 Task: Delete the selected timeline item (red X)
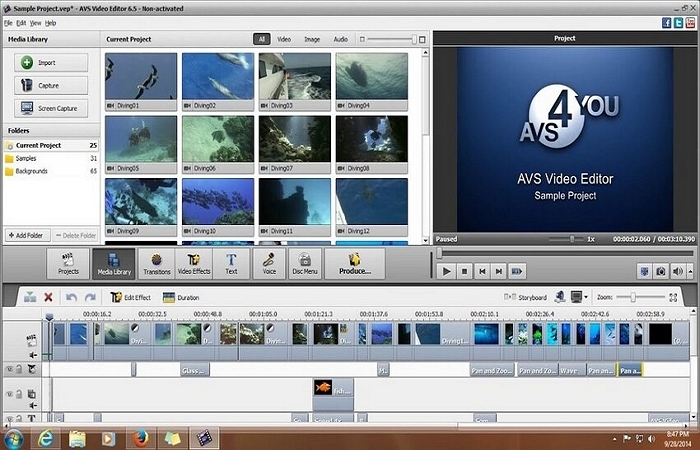(x=48, y=297)
